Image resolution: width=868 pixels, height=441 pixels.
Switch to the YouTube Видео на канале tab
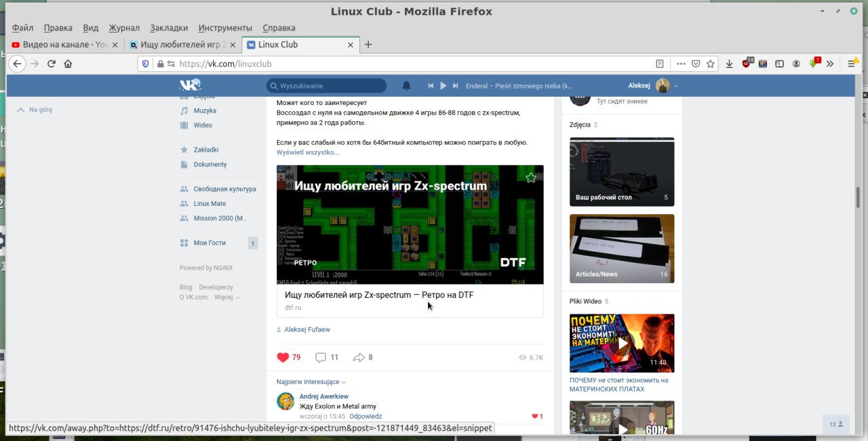coord(65,45)
